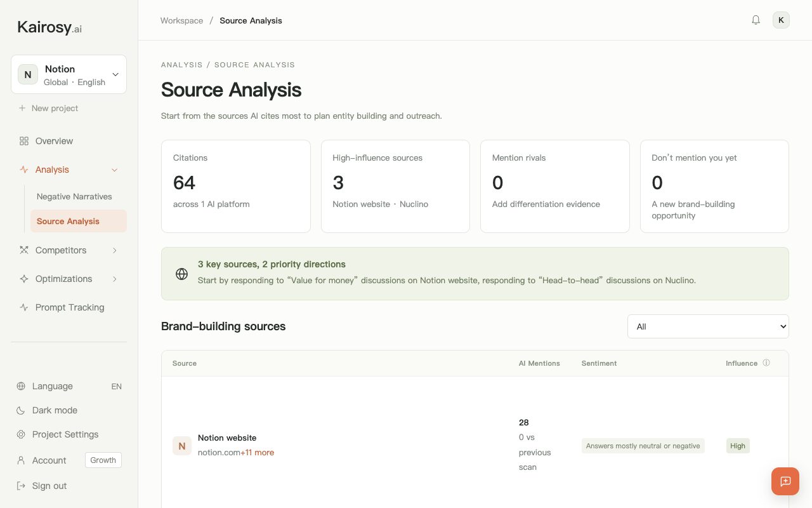812x508 pixels.
Task: Click the Dark mode moon icon
Action: 21,410
